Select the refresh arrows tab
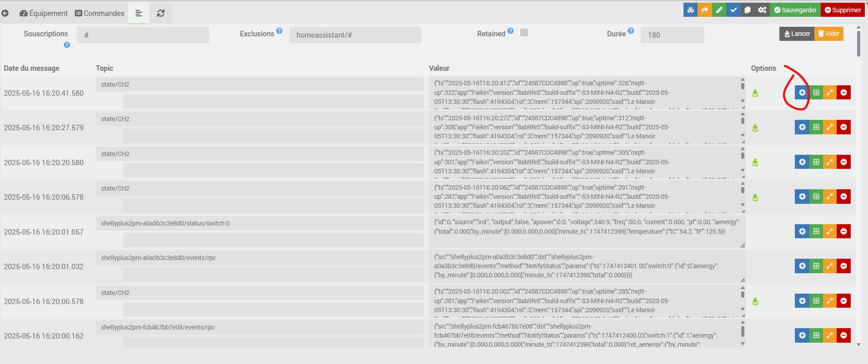Screen dimensions: 868x364 pyautogui.click(x=160, y=13)
